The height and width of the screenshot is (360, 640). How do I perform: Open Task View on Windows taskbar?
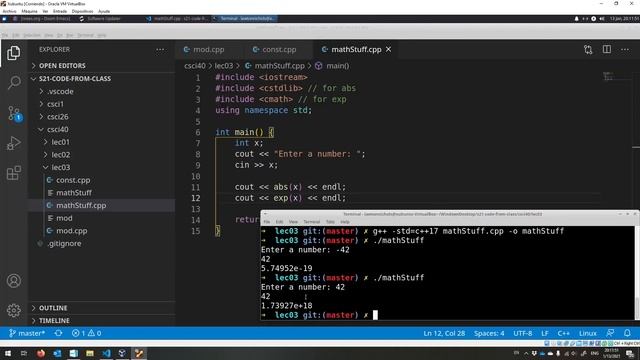point(24,353)
